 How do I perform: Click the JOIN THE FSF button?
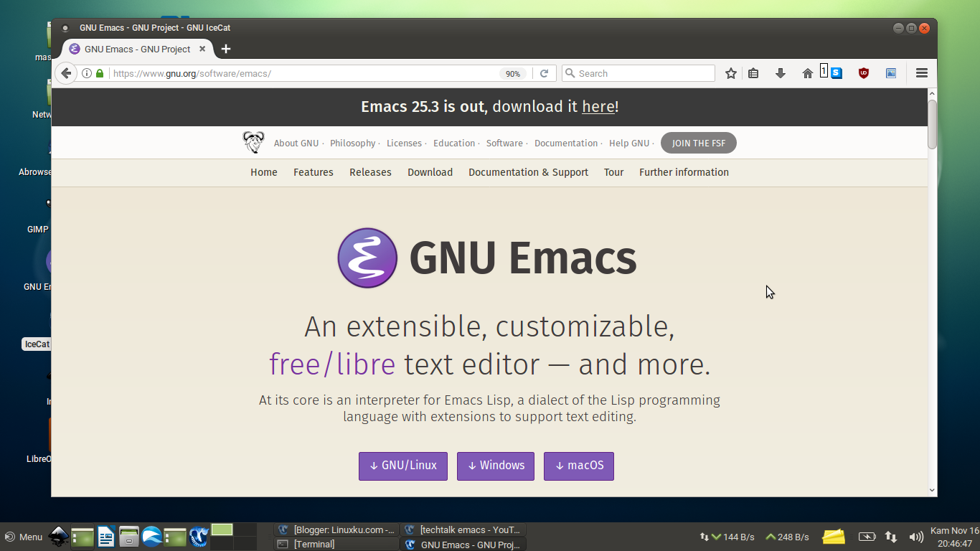pyautogui.click(x=699, y=143)
